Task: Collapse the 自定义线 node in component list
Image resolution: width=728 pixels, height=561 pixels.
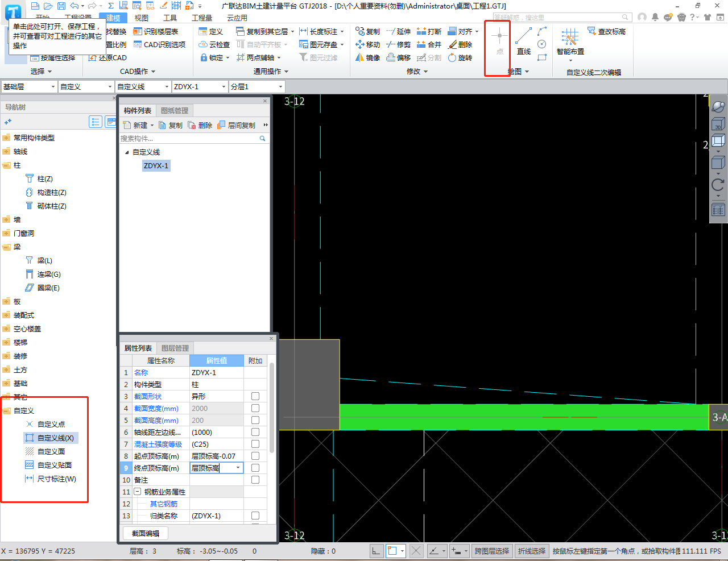Action: pos(127,152)
